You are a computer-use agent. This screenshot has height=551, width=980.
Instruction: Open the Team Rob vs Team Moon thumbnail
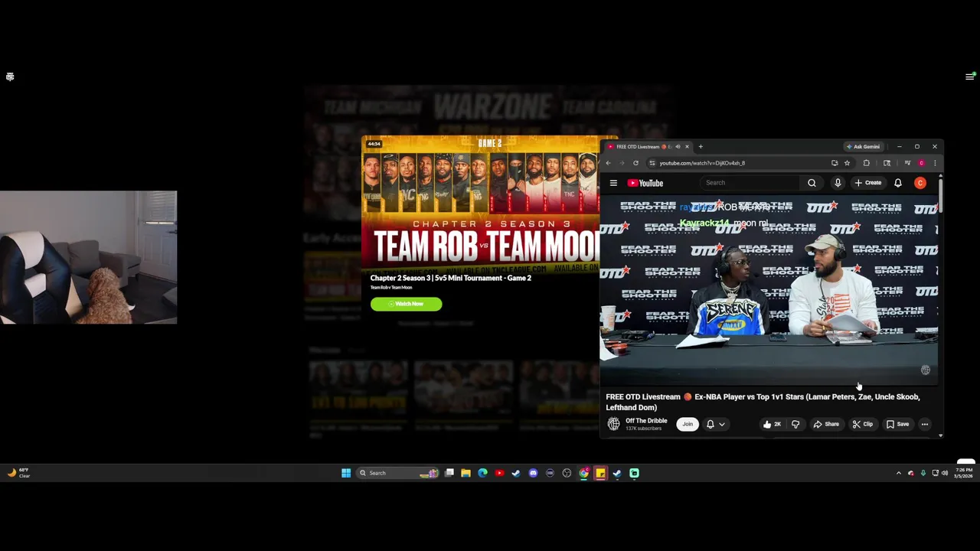point(481,206)
